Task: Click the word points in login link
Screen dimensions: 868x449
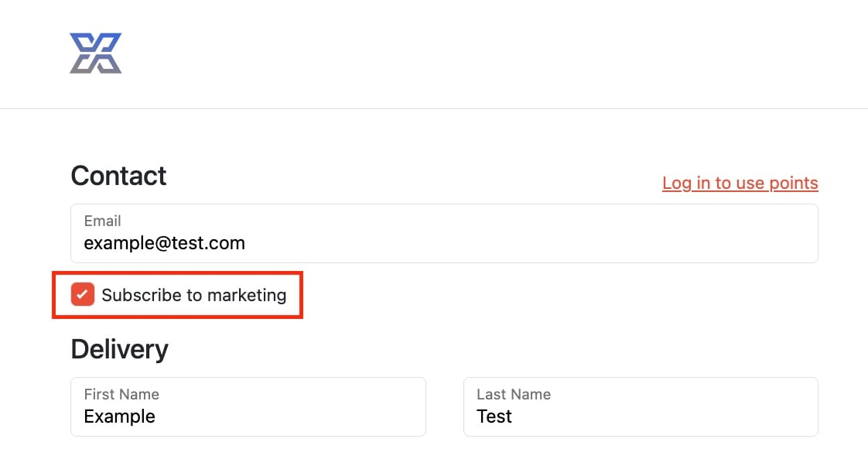Action: pyautogui.click(x=794, y=183)
